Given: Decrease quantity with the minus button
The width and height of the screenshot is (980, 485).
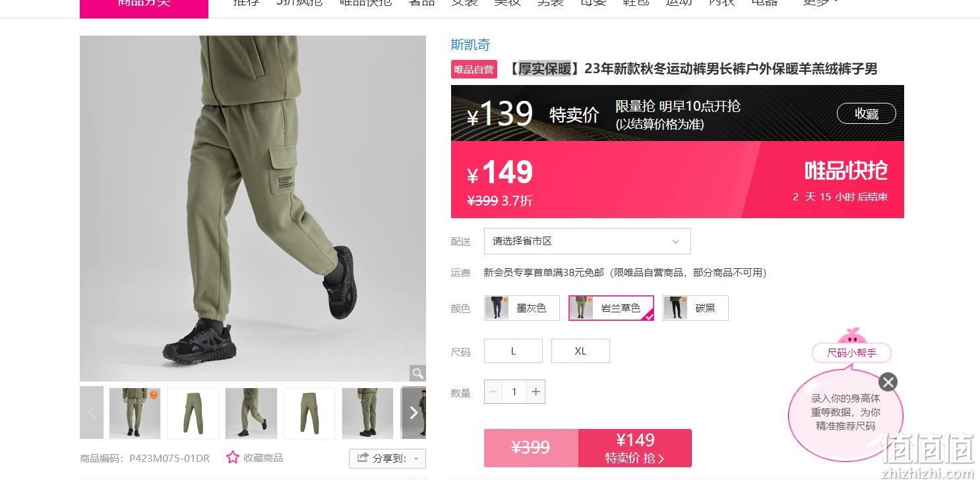Looking at the screenshot, I should click(493, 392).
